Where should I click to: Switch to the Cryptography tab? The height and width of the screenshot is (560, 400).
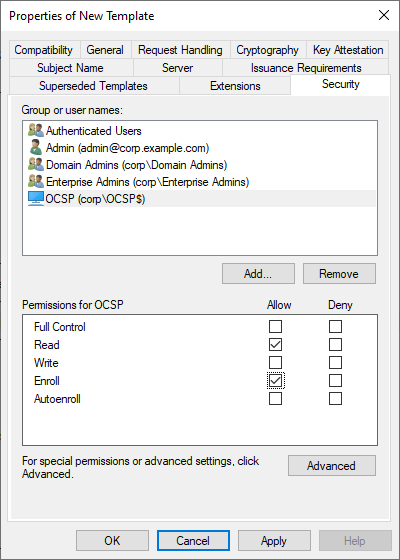(x=268, y=50)
